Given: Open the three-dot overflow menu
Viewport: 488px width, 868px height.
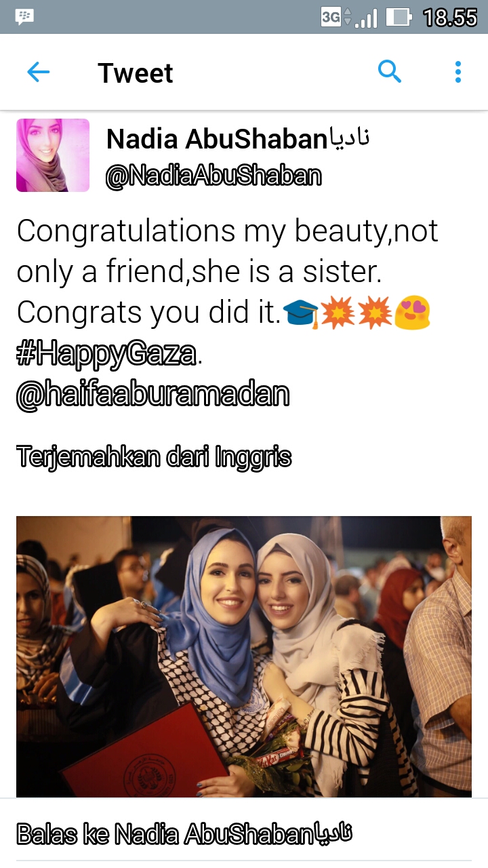Looking at the screenshot, I should click(458, 72).
